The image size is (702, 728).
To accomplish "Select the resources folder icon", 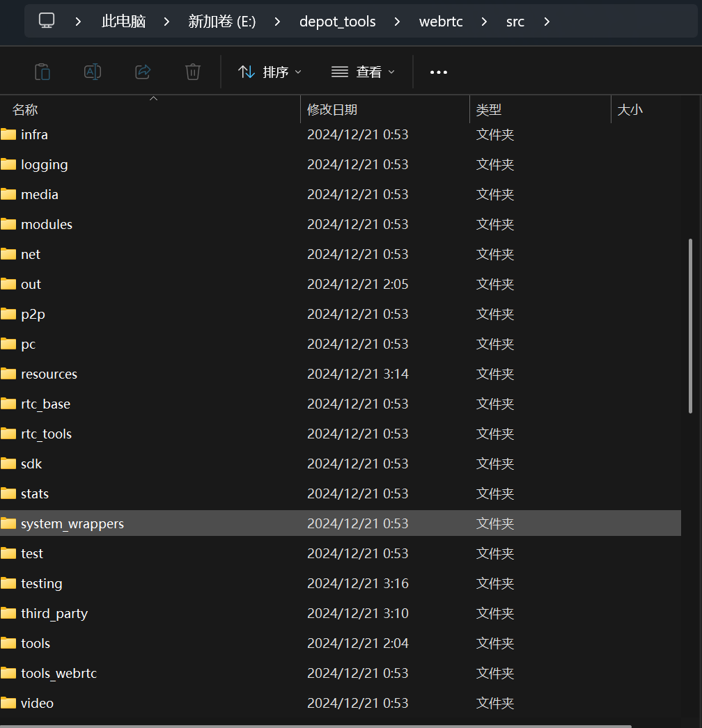I will (x=8, y=374).
